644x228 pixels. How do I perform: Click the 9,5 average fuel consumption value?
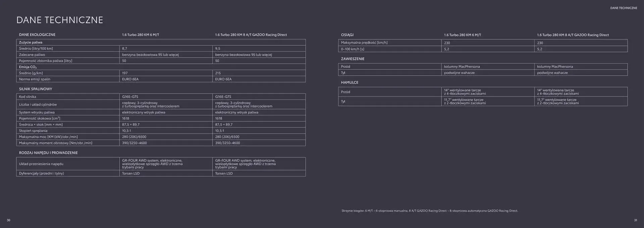click(x=218, y=49)
